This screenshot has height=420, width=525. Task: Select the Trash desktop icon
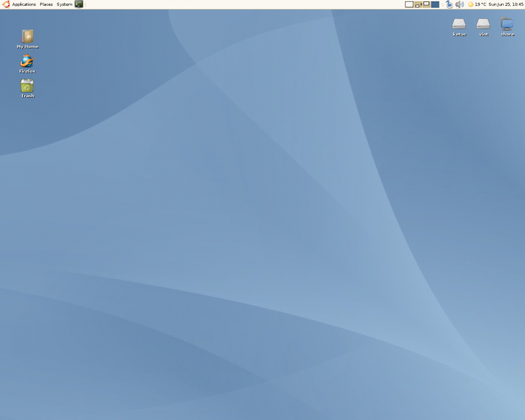point(27,86)
